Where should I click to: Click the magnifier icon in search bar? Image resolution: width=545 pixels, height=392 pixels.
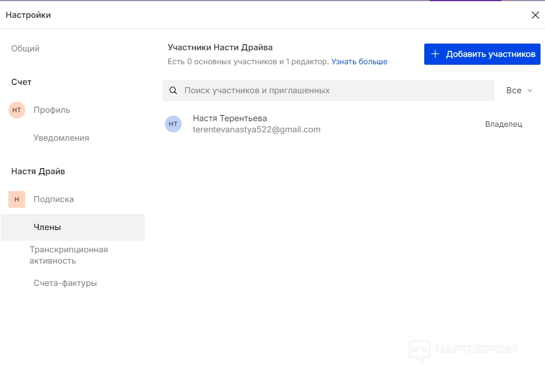(173, 90)
